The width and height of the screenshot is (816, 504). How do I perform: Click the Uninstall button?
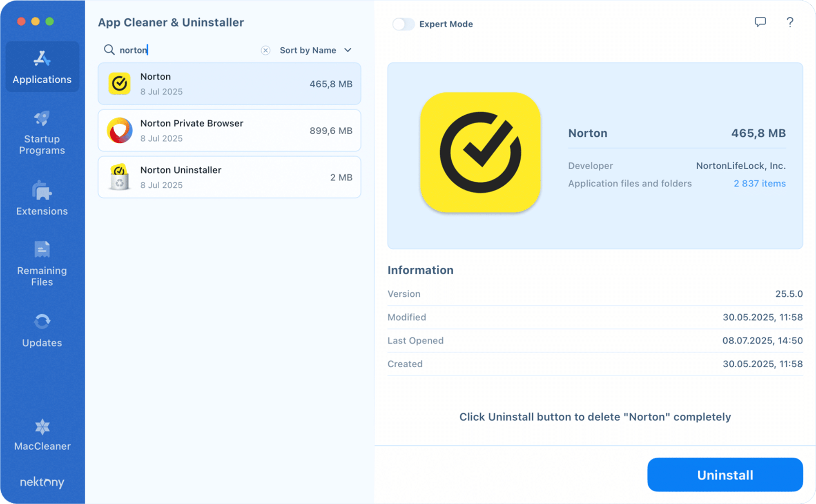click(725, 475)
